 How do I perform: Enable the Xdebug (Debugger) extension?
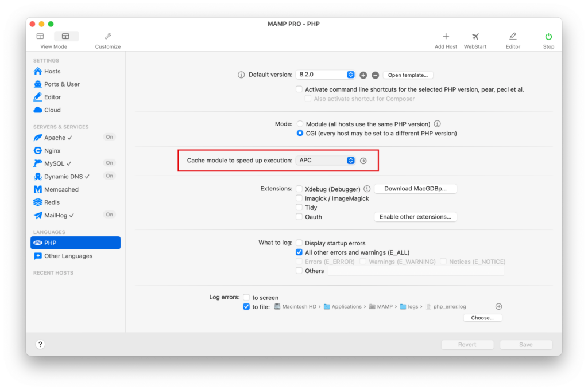299,189
